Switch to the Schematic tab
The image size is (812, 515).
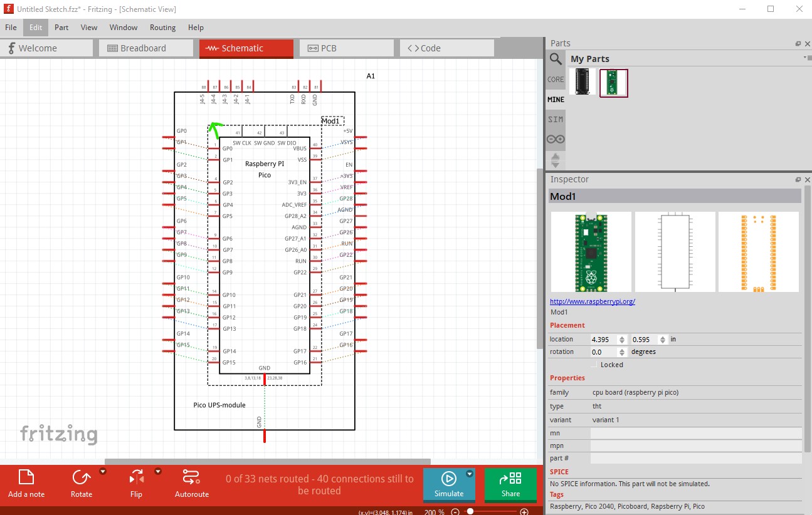tap(246, 48)
